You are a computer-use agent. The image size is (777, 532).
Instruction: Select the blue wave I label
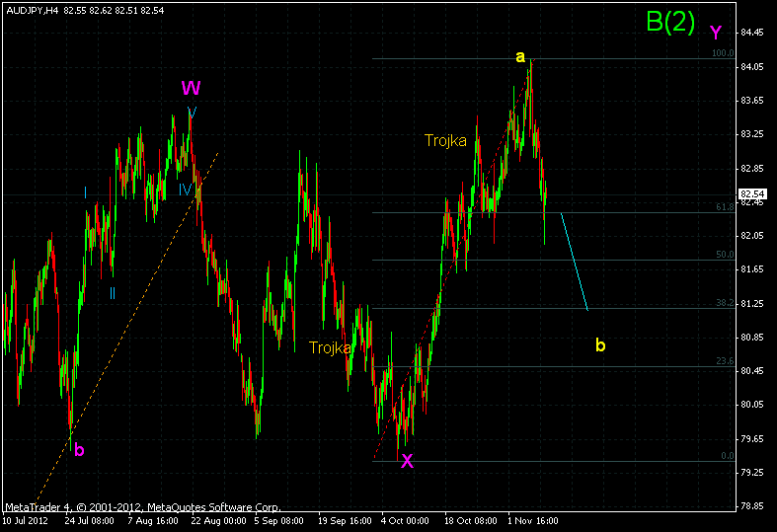85,192
